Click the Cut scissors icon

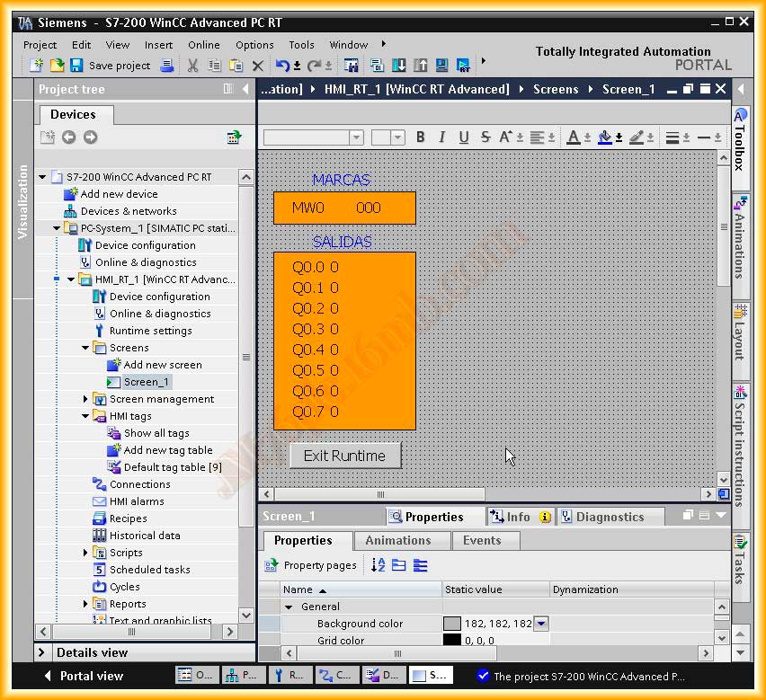pos(192,66)
